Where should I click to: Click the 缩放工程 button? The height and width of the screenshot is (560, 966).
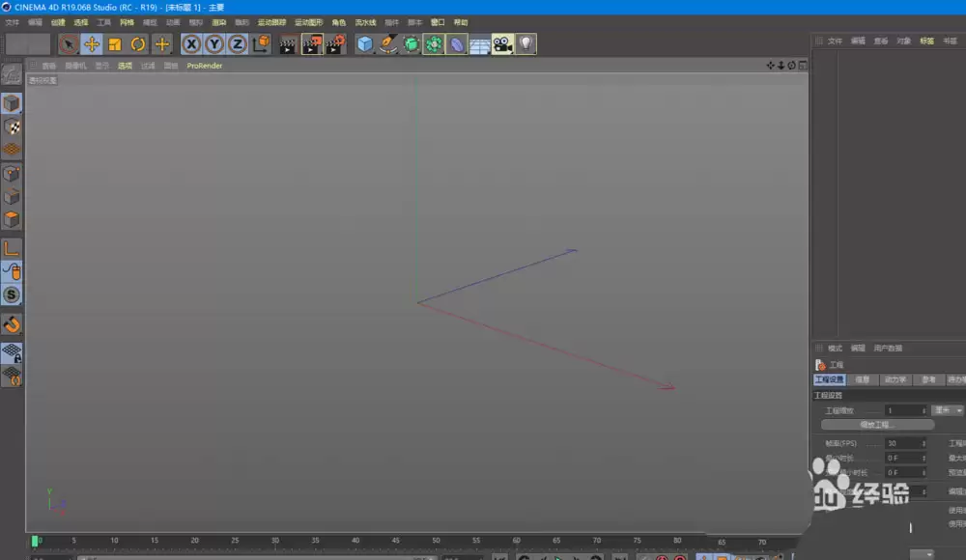point(877,425)
